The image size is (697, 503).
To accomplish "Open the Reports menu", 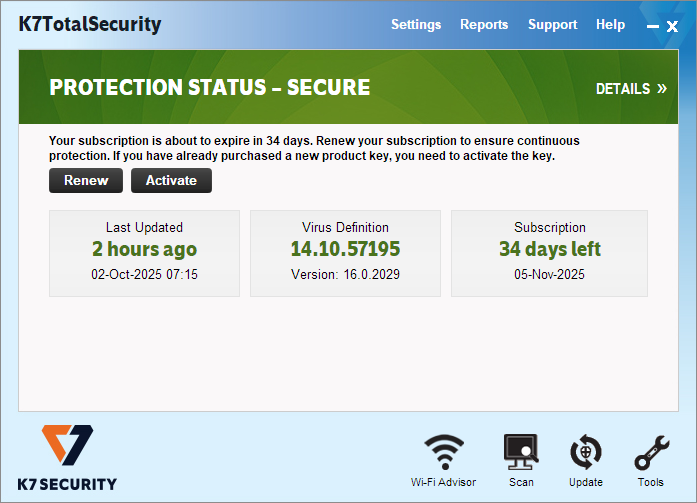I will [484, 24].
